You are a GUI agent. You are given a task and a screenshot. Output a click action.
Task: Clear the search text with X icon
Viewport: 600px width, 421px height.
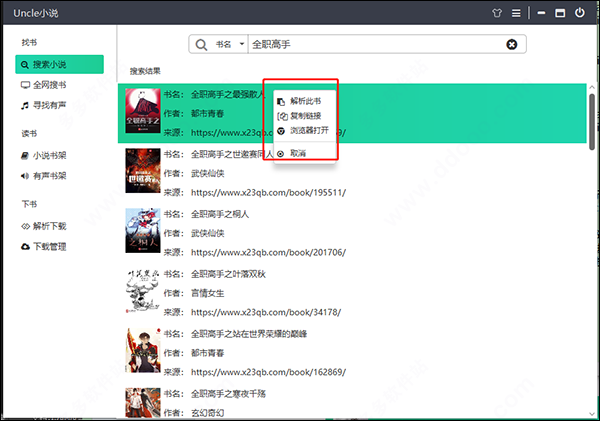pos(512,44)
